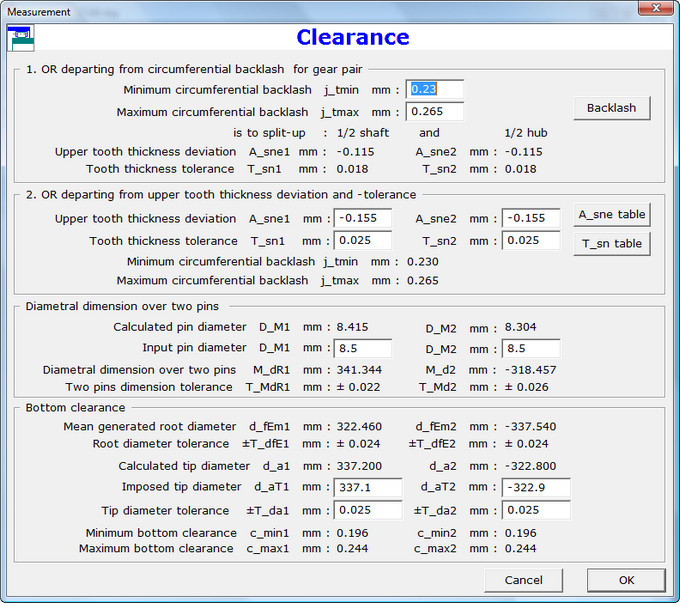Viewport: 680px width, 603px height.
Task: Click the Backlash button
Action: pos(611,107)
